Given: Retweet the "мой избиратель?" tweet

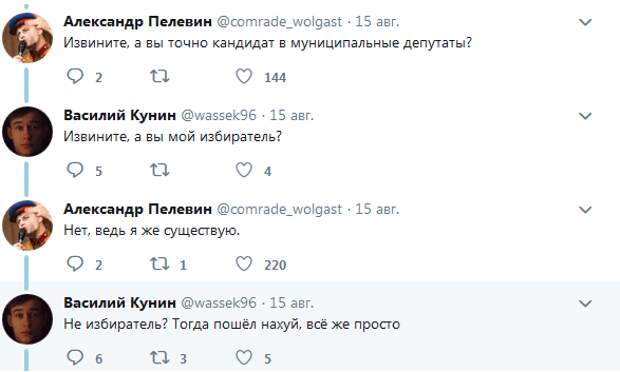Looking at the screenshot, I should point(160,170).
